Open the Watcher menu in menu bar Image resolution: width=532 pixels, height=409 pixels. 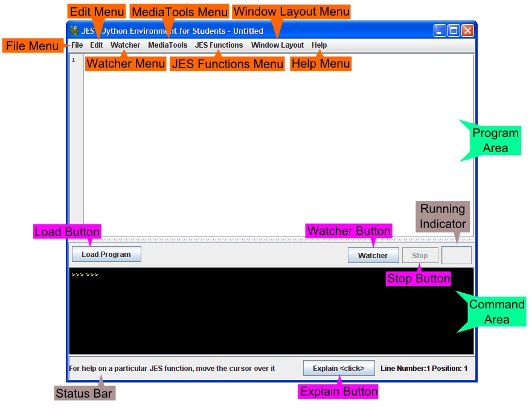(125, 45)
